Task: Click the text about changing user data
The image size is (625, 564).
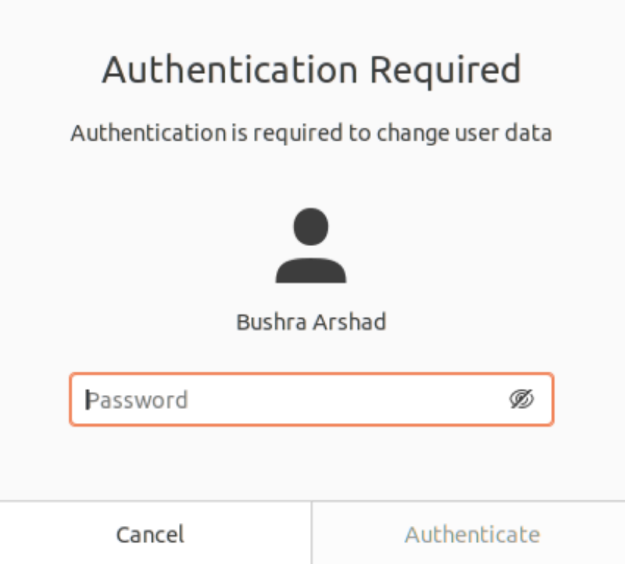Action: [x=311, y=132]
